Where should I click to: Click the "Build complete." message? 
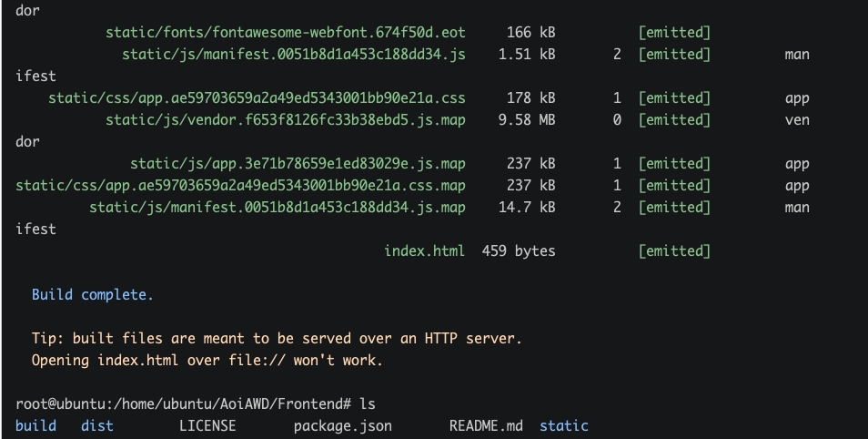(x=93, y=295)
